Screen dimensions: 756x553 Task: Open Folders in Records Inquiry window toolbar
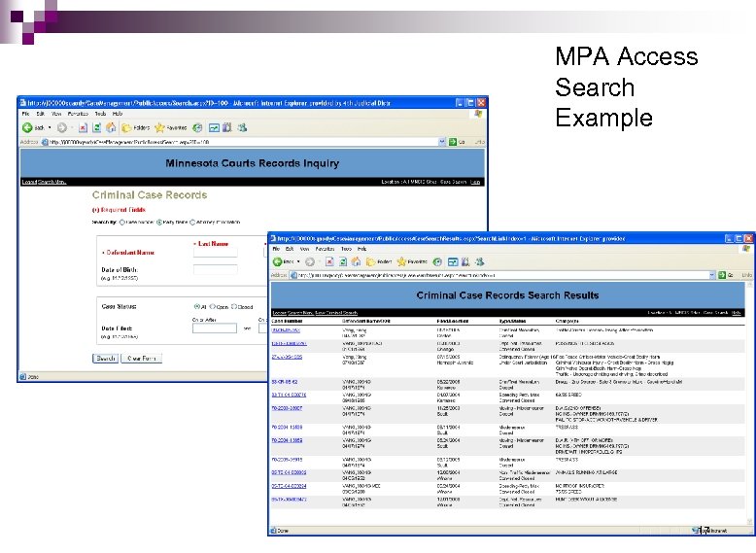135,127
